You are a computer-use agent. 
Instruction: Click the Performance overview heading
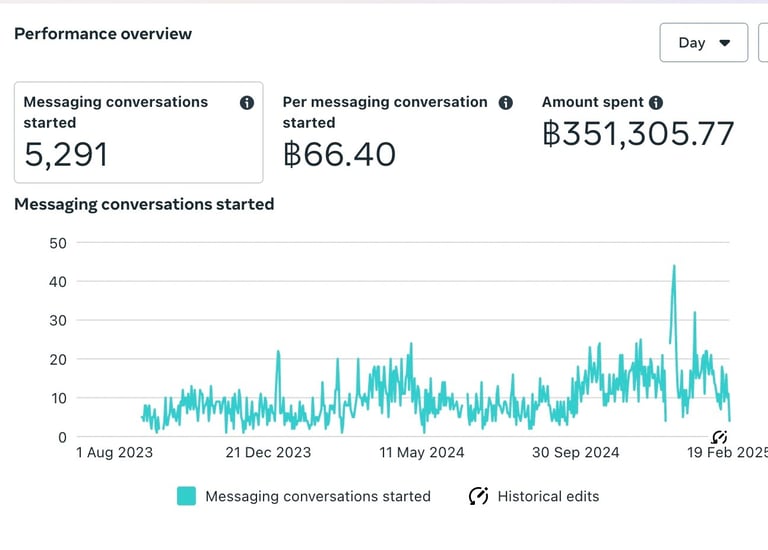(x=103, y=33)
